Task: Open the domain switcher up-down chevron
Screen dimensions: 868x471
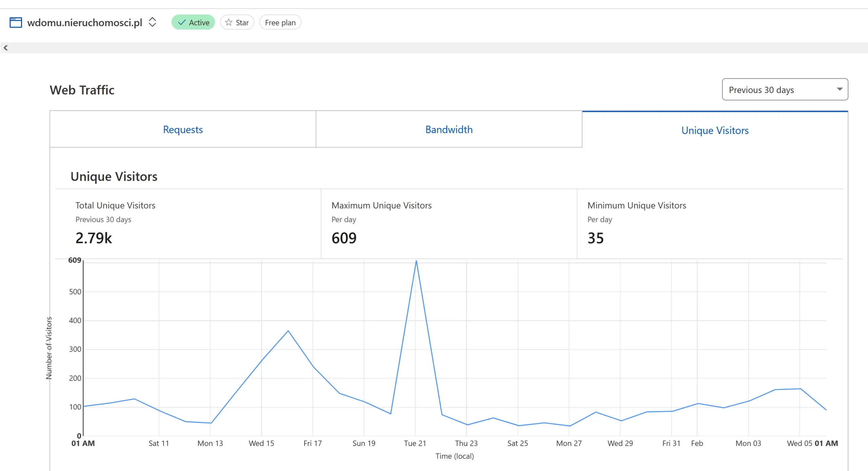Action: click(x=153, y=22)
